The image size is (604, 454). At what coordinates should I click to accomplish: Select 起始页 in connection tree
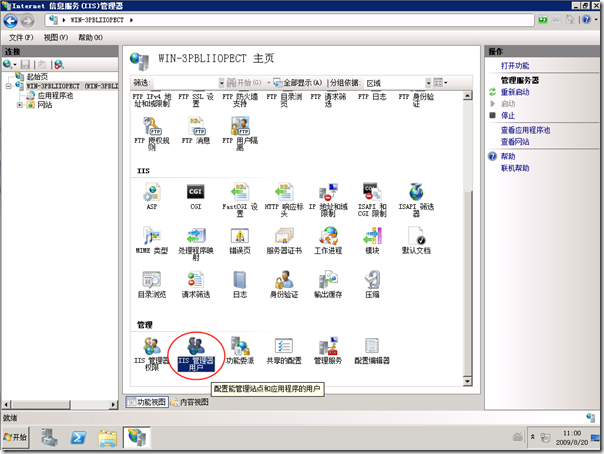(37, 77)
